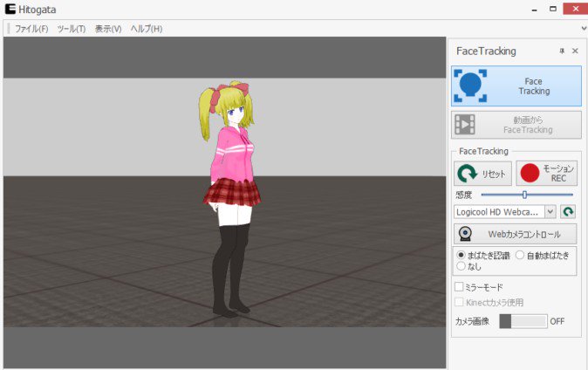Maximize the Hitogata window

pyautogui.click(x=553, y=9)
